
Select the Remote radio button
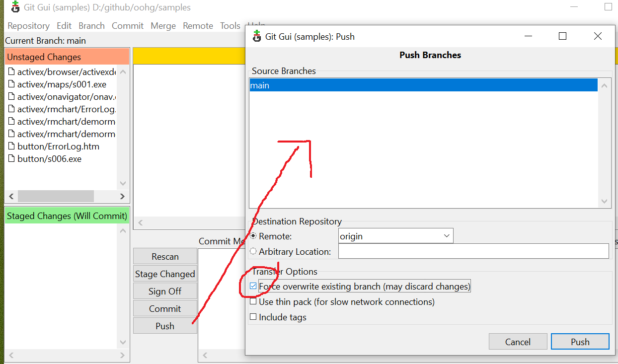pos(253,236)
